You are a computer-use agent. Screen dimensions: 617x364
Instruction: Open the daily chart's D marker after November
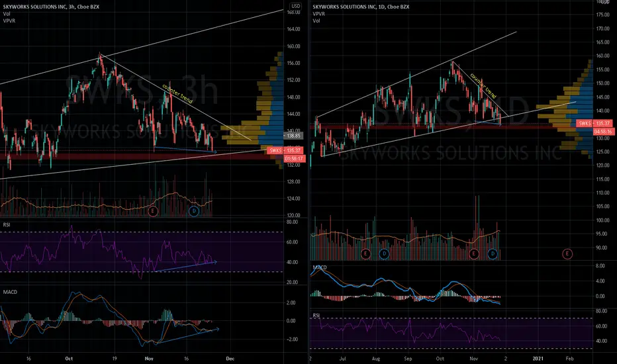pyautogui.click(x=493, y=254)
